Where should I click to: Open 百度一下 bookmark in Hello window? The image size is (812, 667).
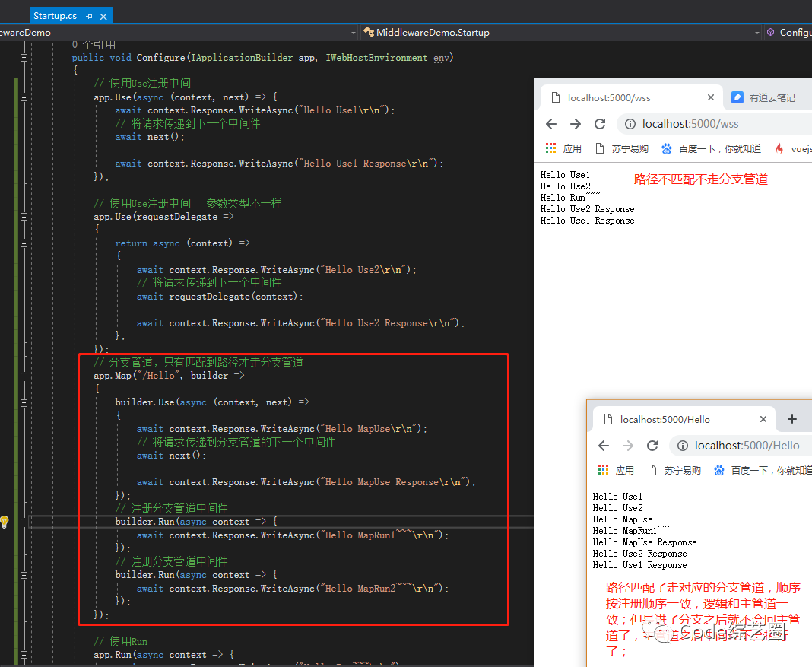pos(763,470)
